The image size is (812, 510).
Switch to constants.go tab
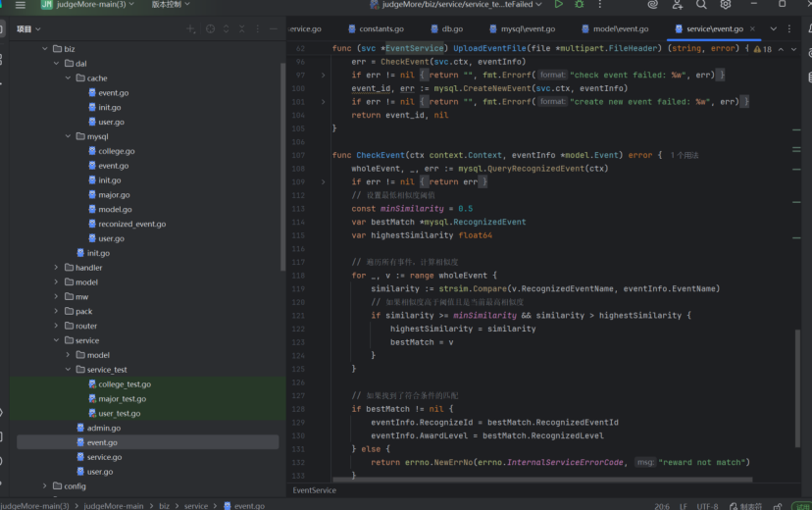[x=376, y=29]
